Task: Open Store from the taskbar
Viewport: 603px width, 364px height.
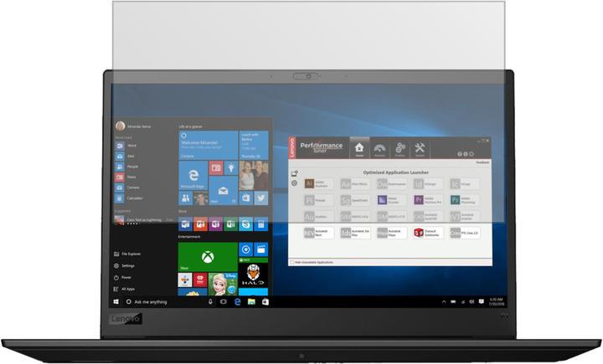Action: (265, 302)
